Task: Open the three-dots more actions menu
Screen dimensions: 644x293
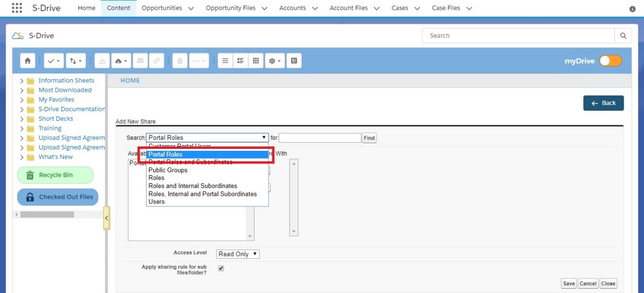Action: click(x=199, y=61)
